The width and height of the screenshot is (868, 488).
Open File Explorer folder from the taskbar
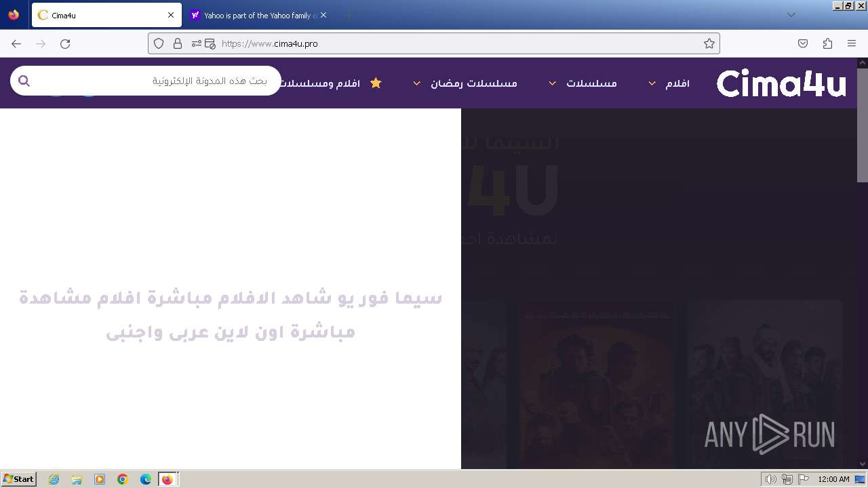click(x=77, y=479)
